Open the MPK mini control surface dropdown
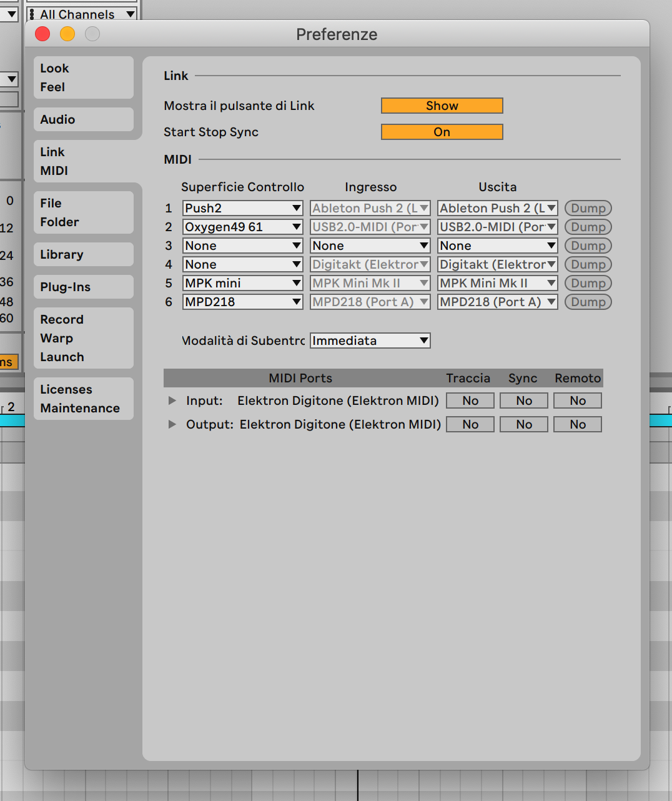This screenshot has width=672, height=801. [x=243, y=283]
